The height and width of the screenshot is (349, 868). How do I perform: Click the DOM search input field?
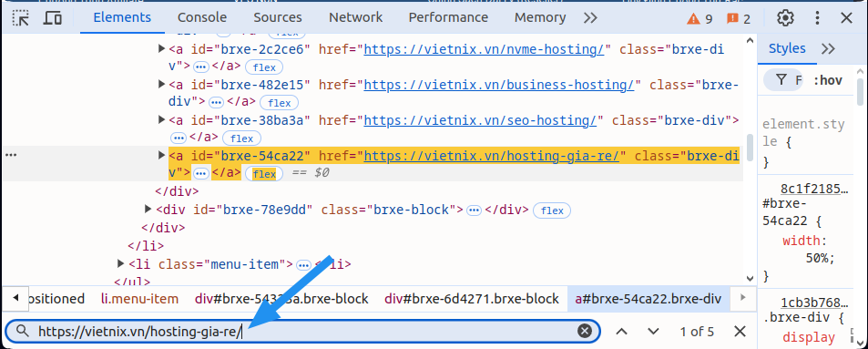click(304, 332)
